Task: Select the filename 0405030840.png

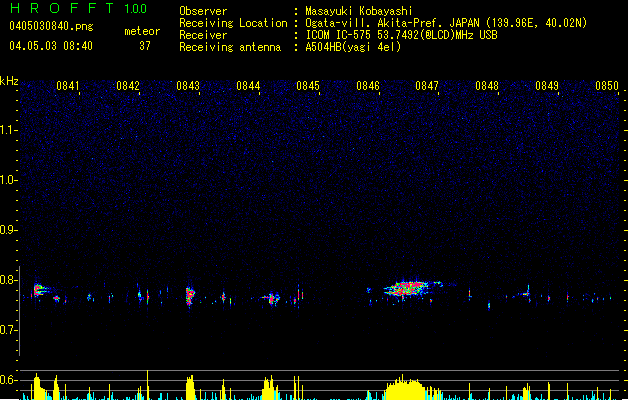Action: pos(51,26)
